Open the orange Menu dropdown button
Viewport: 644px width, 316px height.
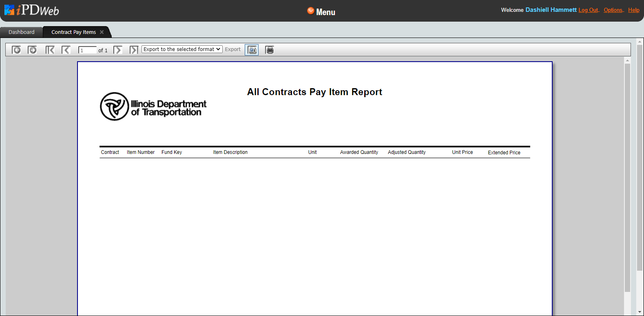click(x=321, y=12)
